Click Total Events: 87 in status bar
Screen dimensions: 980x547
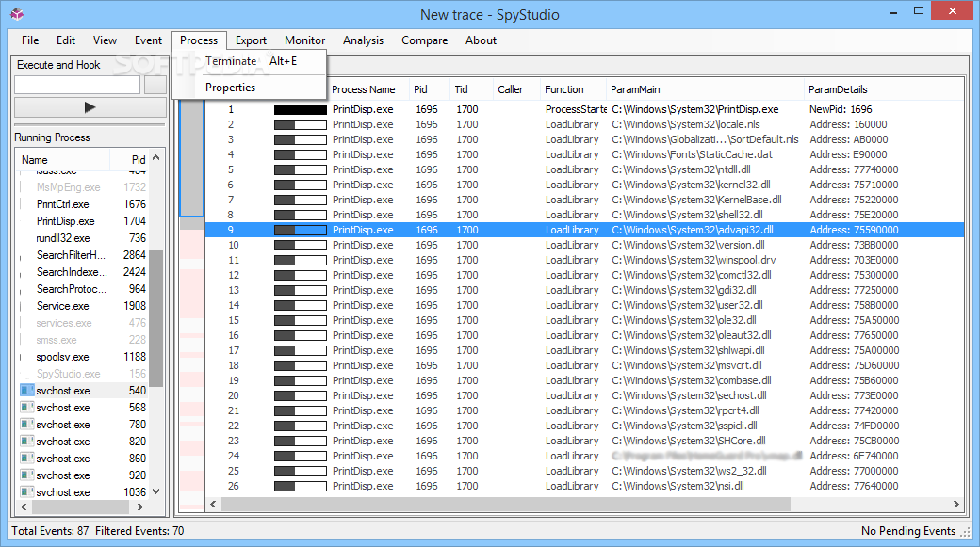(50, 531)
